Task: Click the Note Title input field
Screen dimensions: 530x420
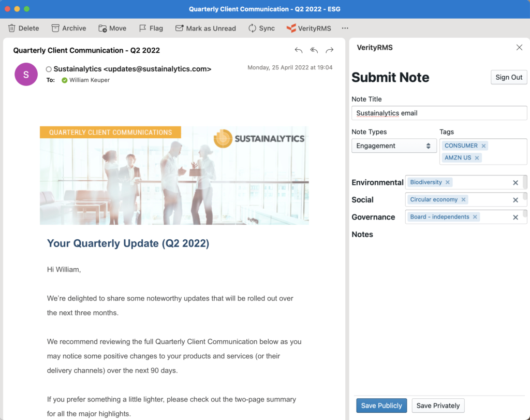Action: point(439,113)
